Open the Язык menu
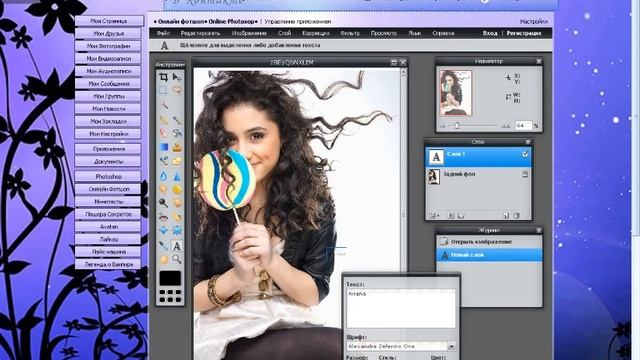Screen dimensions: 640x360 pos(414,33)
